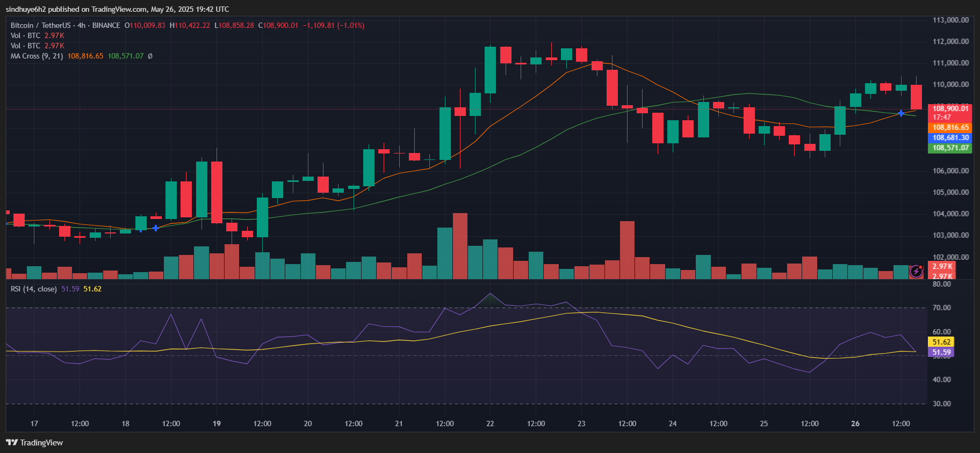Click the blue MA cross marker on May 26
The image size is (980, 453).
[x=901, y=113]
